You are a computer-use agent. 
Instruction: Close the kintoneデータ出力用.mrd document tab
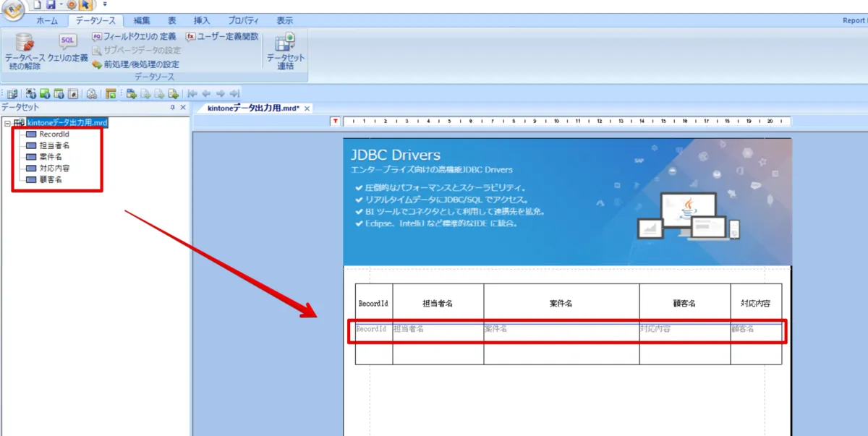(x=307, y=108)
